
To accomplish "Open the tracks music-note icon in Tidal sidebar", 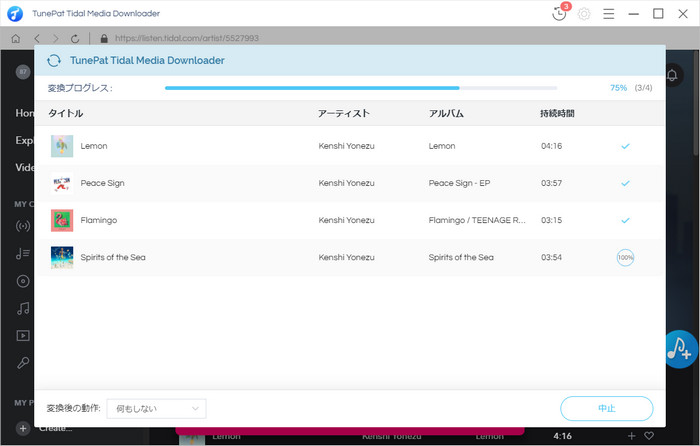I will click(x=23, y=308).
